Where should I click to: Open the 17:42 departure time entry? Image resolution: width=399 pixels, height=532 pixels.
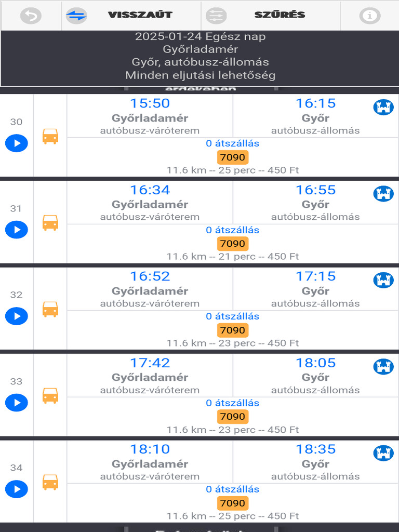[x=150, y=363]
